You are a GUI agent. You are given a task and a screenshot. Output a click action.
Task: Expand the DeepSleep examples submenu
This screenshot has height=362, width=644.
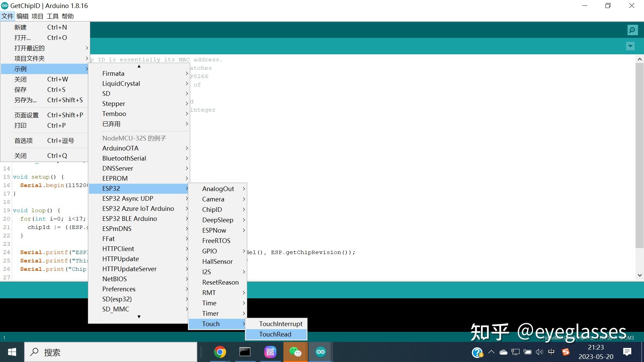coord(218,220)
